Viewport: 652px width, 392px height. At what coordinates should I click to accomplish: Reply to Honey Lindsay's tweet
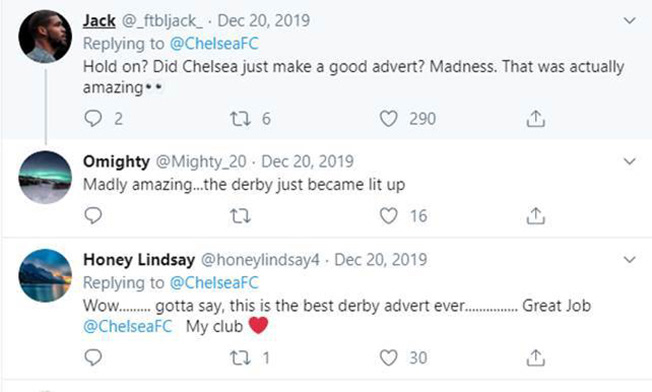tap(93, 357)
